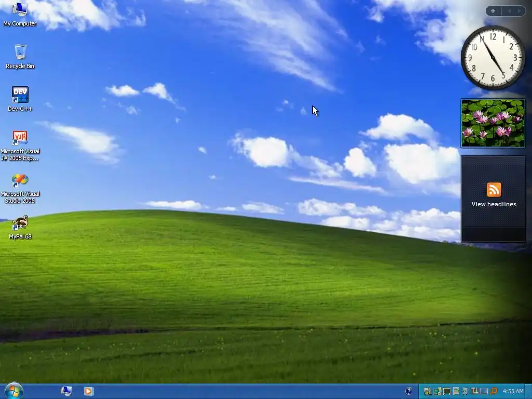Click the analog clock gadget
Screen dimensions: 532x399
[x=493, y=57]
